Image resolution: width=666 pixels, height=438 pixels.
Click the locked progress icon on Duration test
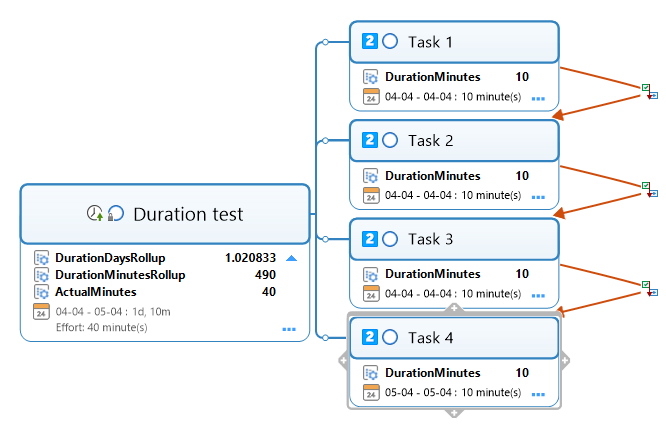point(116,213)
